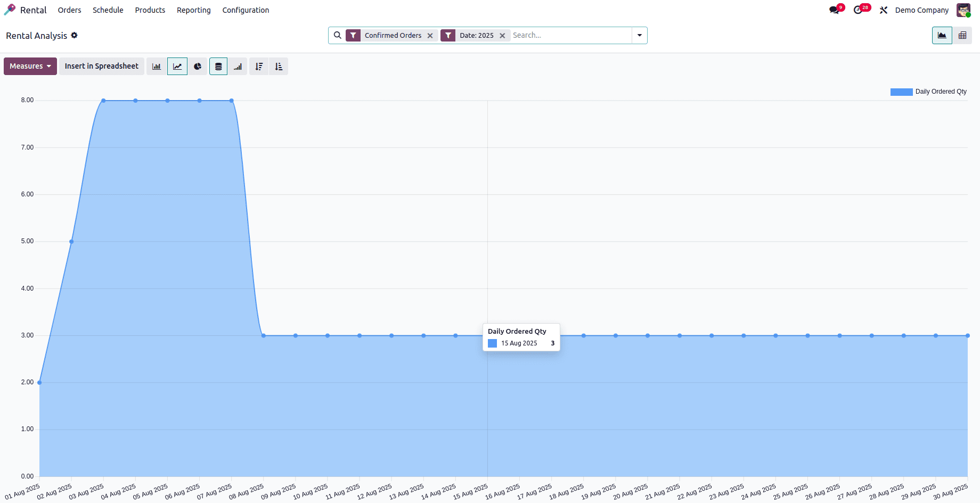
Task: Open debug tools wrench icon
Action: pos(884,10)
